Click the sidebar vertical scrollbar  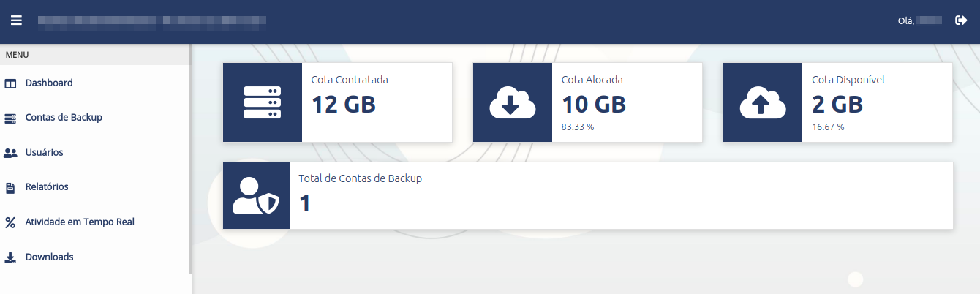[x=191, y=159]
